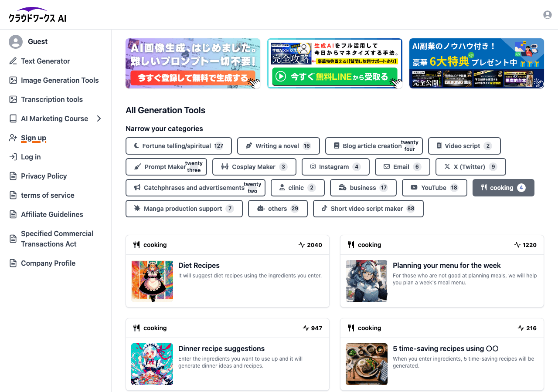Click the free LINE offer green banner

335,64
